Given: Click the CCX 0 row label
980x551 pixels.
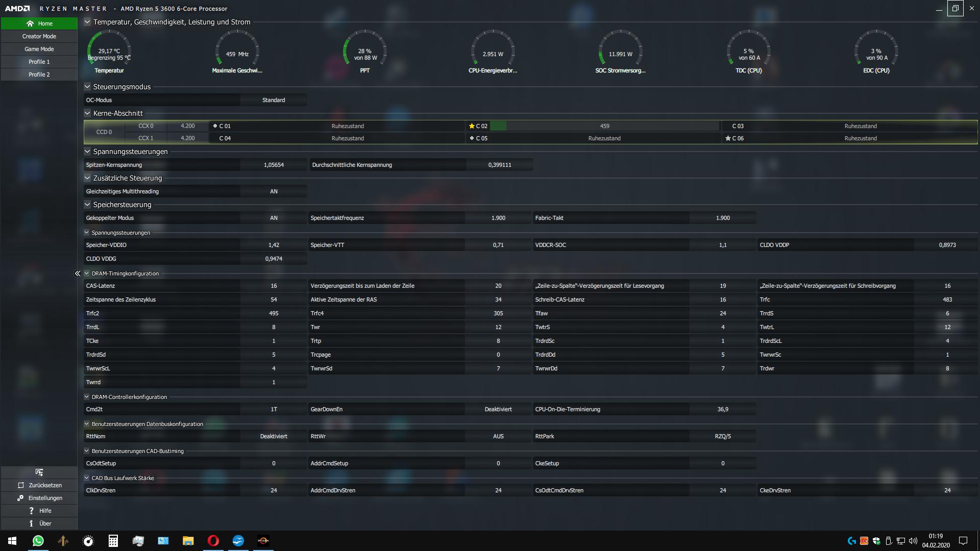Looking at the screenshot, I should click(x=145, y=126).
